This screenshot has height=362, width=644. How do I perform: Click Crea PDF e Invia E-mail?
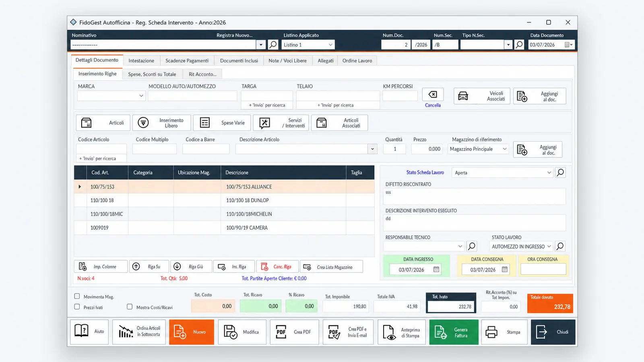[x=348, y=332]
